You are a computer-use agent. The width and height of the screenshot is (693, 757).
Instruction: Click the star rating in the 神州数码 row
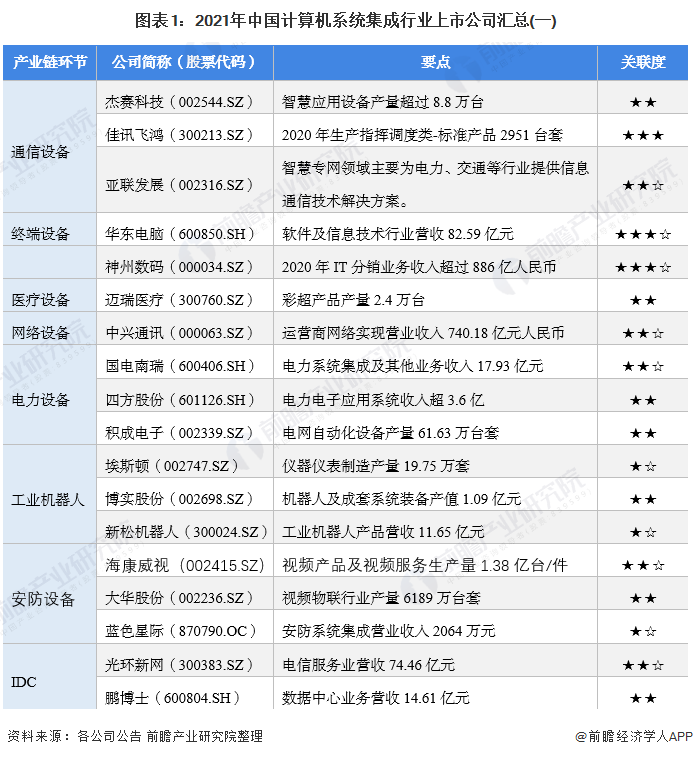[x=643, y=267]
